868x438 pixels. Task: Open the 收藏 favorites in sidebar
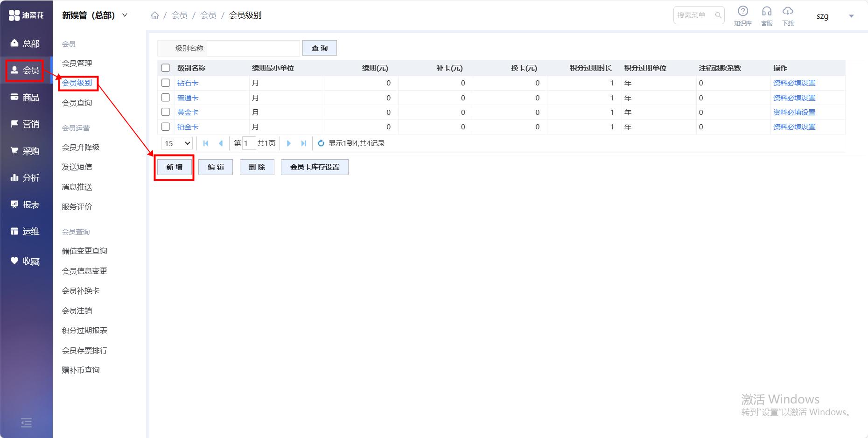[x=25, y=261]
